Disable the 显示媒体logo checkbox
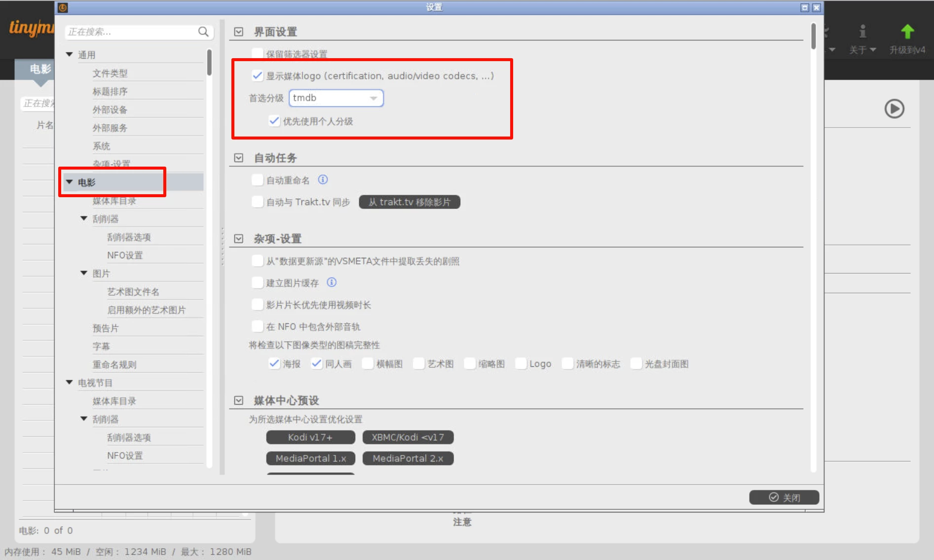 257,76
